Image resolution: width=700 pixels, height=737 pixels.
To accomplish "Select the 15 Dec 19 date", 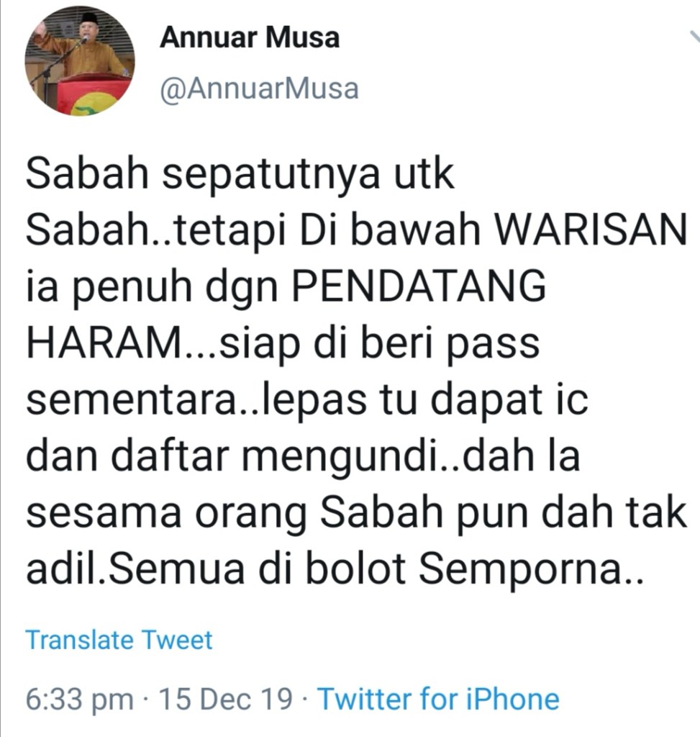I will [x=225, y=698].
